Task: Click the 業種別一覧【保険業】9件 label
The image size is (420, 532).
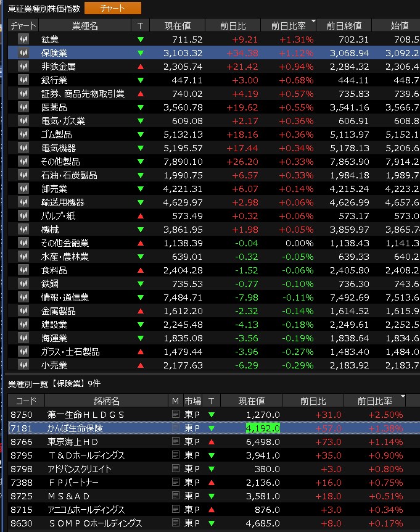Action: 54,383
